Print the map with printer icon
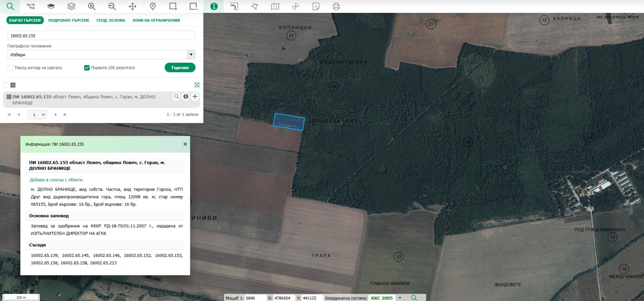644x301 pixels. point(336,6)
